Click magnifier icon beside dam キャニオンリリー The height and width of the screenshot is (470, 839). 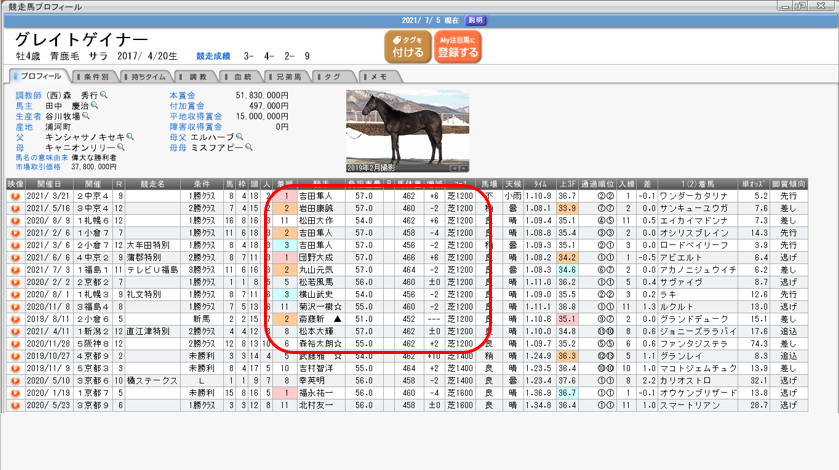click(x=121, y=147)
